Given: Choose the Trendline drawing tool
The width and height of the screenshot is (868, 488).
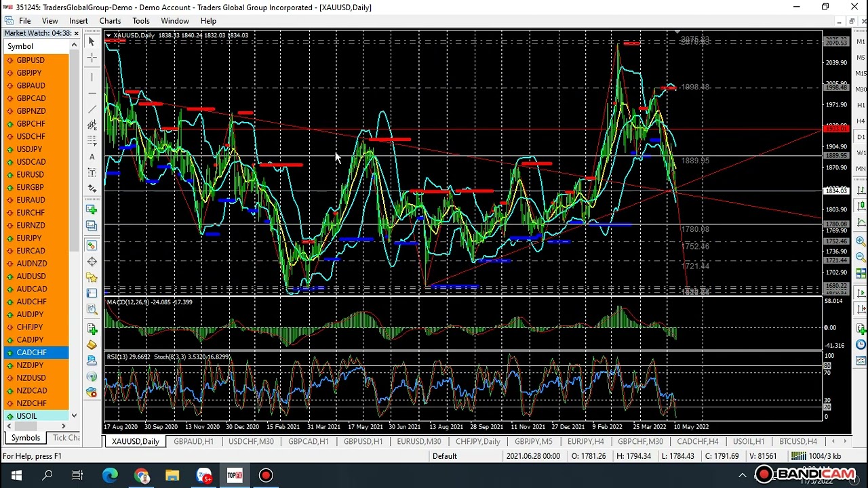Looking at the screenshot, I should tap(92, 110).
